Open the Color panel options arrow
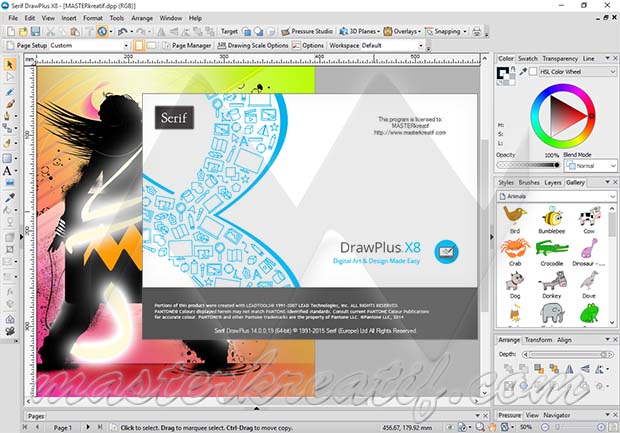Image resolution: width=620 pixels, height=433 pixels. pos(607,59)
